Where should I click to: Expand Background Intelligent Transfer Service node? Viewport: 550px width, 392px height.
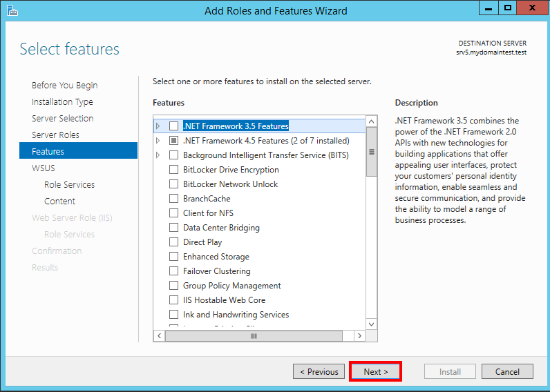158,155
